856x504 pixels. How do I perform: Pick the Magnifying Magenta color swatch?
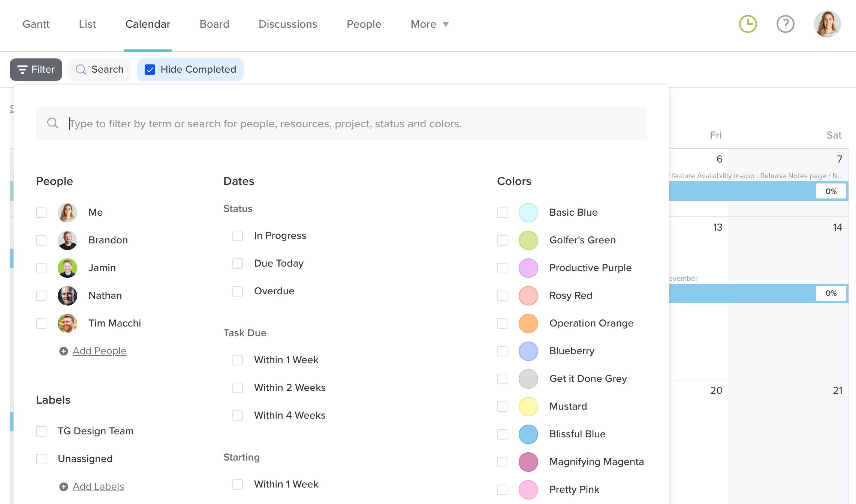pyautogui.click(x=528, y=462)
